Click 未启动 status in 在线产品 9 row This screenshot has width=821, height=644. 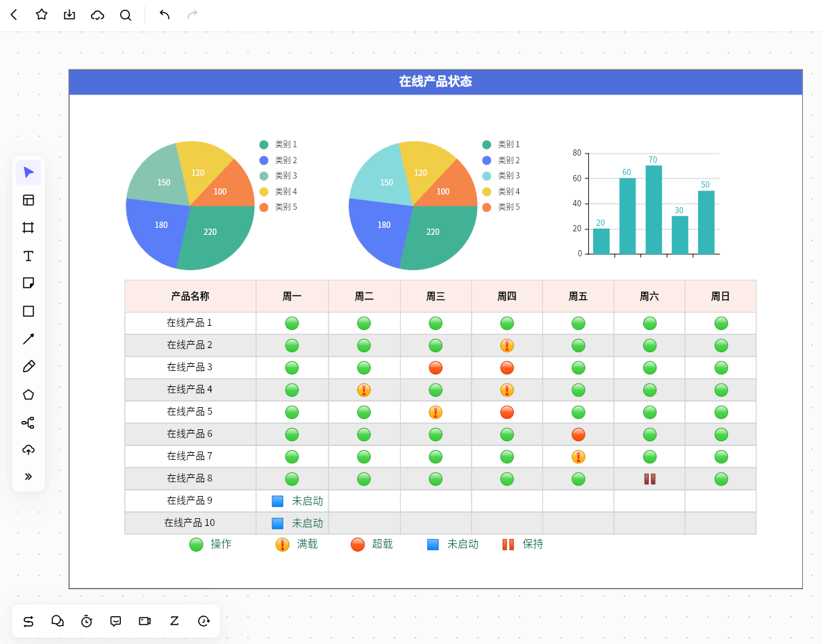(307, 501)
